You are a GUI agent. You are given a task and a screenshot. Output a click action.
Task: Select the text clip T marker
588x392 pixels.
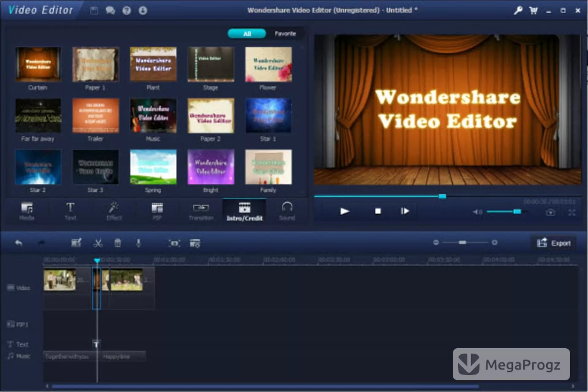pyautogui.click(x=96, y=345)
